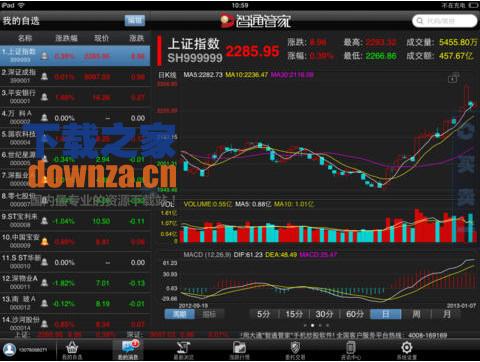The height and width of the screenshot is (362, 480).
Task: Tap the alert bell for 南玻A
Action: point(44,303)
